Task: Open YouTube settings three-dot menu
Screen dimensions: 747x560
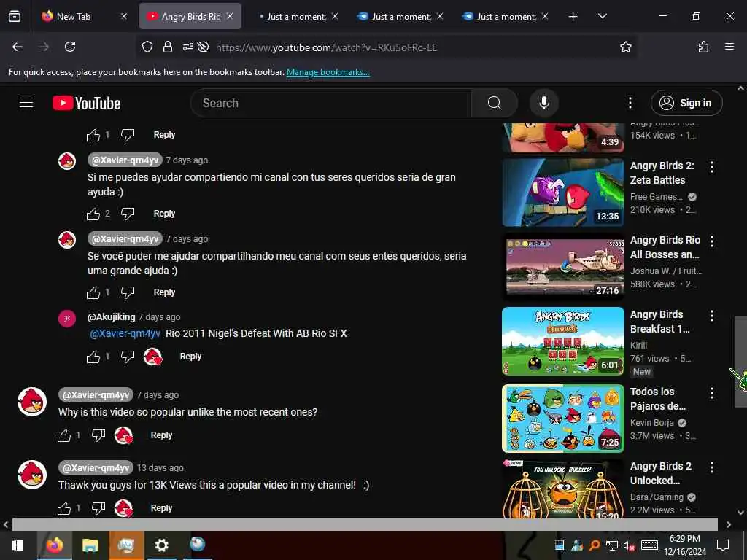Action: (x=630, y=103)
